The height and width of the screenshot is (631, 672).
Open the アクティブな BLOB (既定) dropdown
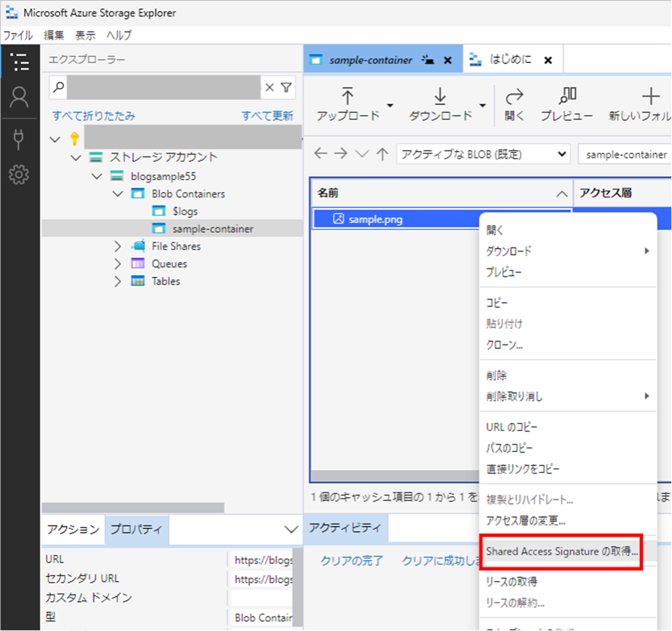point(482,154)
